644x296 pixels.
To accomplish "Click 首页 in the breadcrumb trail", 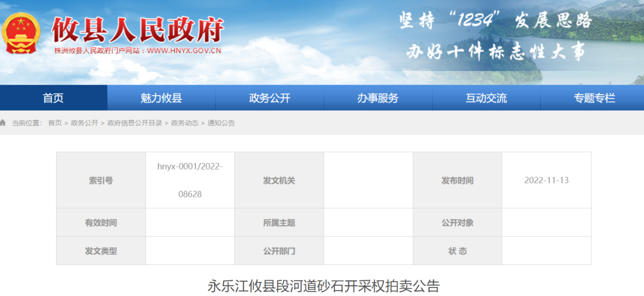I will [55, 123].
